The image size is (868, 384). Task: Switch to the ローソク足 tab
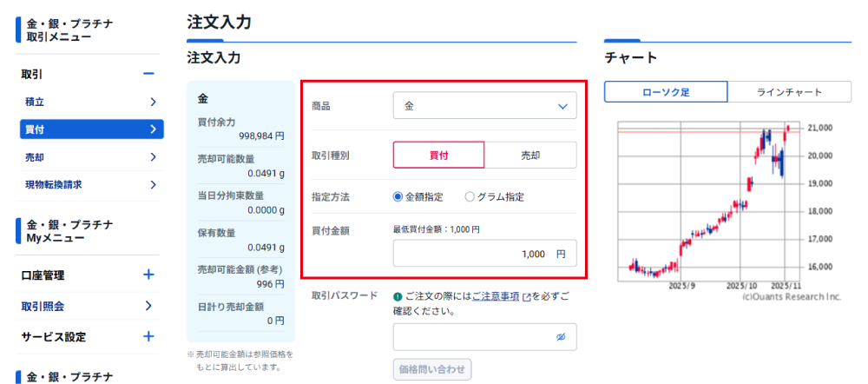(x=666, y=92)
